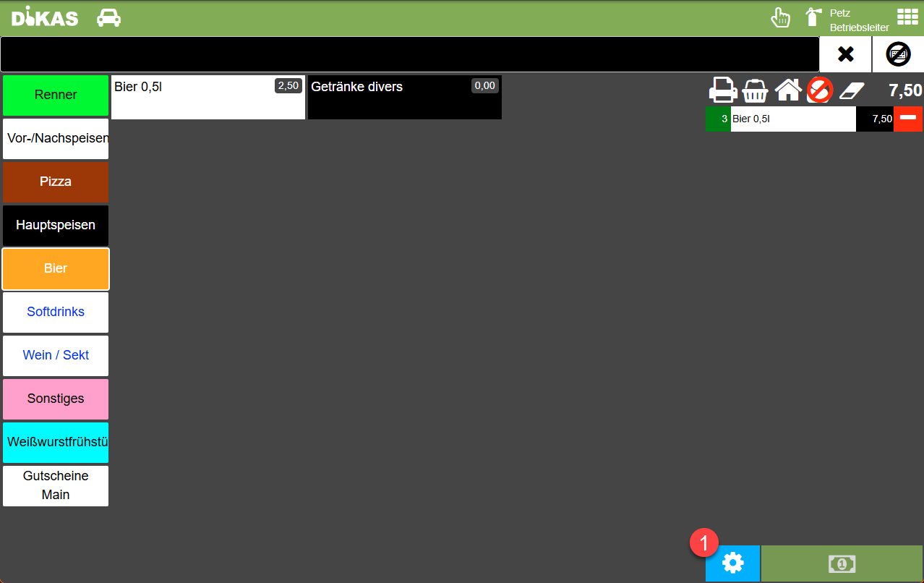924x583 pixels.
Task: Click the pointing hand icon
Action: click(780, 17)
